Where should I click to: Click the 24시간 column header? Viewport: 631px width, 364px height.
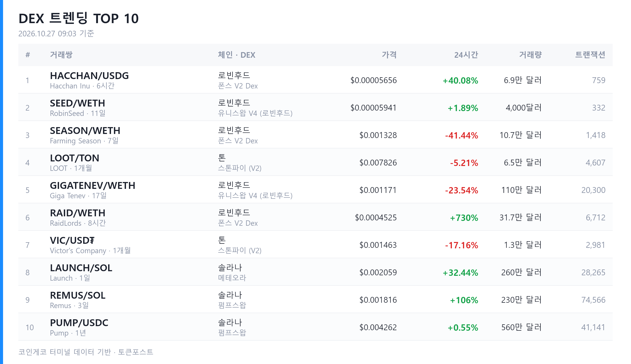(x=466, y=55)
